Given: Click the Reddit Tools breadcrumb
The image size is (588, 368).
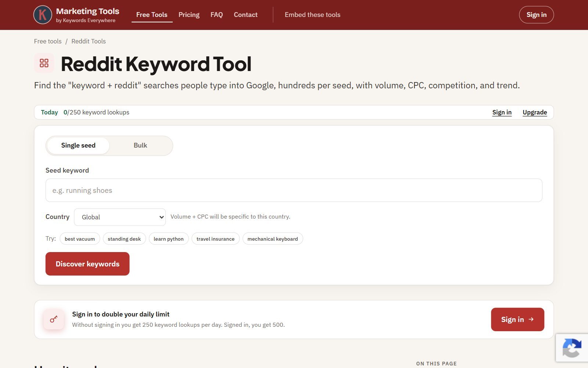Looking at the screenshot, I should [x=89, y=41].
